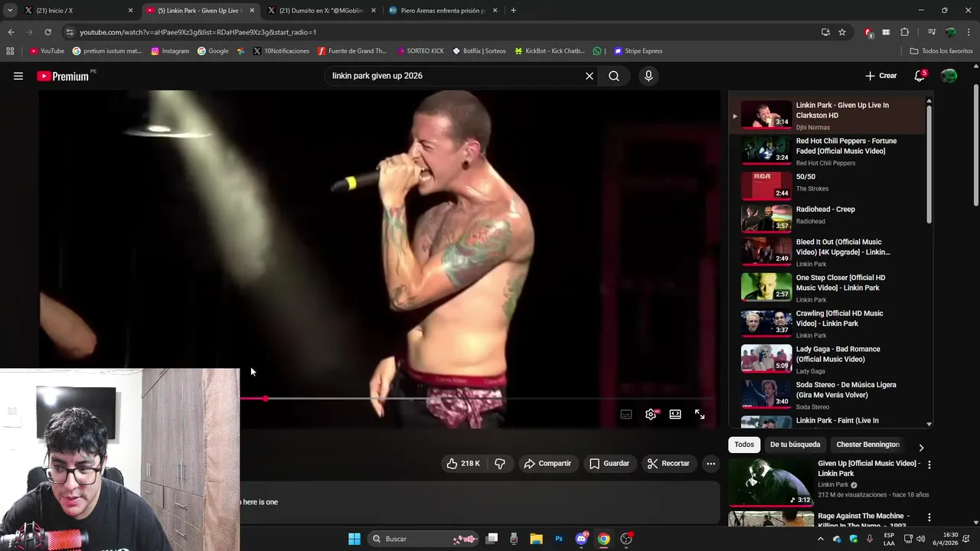Share video via Compartir button
The image size is (980, 551).
[x=547, y=463]
